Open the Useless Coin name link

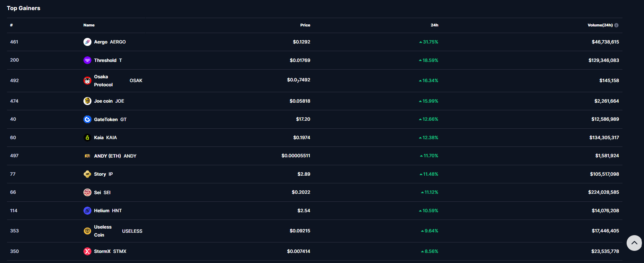[x=103, y=231]
